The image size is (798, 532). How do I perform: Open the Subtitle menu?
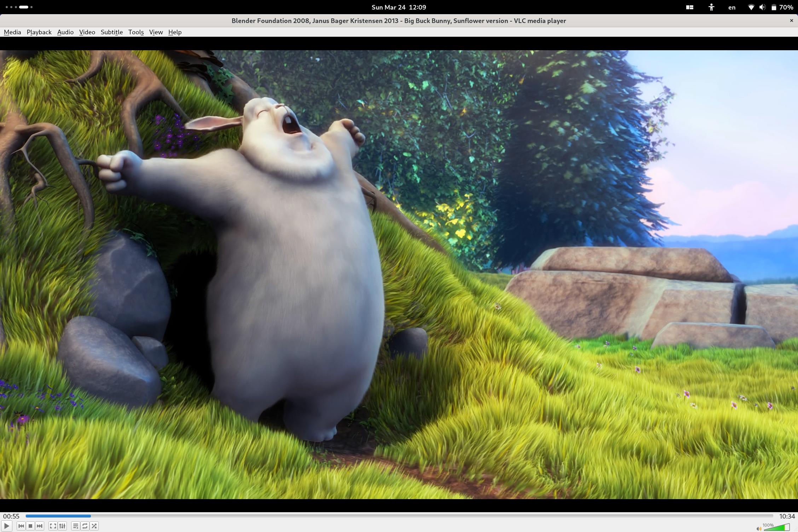tap(112, 32)
